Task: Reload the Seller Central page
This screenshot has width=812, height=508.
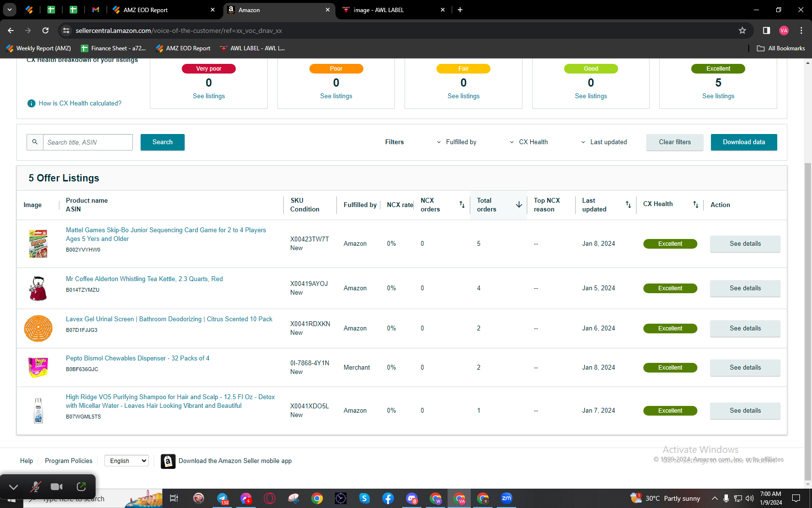Action: (x=45, y=30)
